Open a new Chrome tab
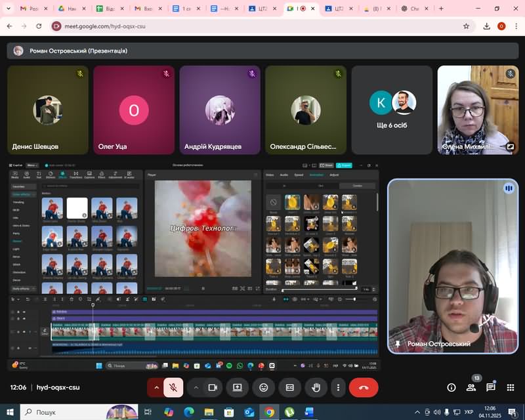 [441, 9]
